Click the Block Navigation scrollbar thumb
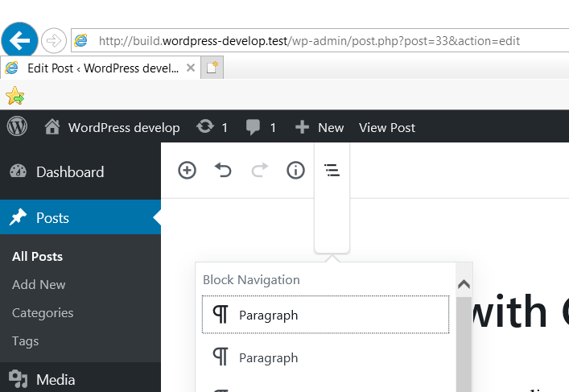Screen dimensions: 569x392 (464, 344)
